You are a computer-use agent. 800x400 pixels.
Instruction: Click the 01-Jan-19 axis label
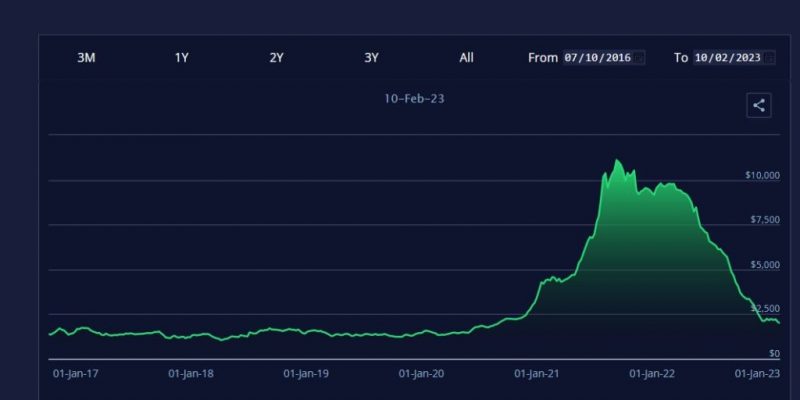(306, 374)
